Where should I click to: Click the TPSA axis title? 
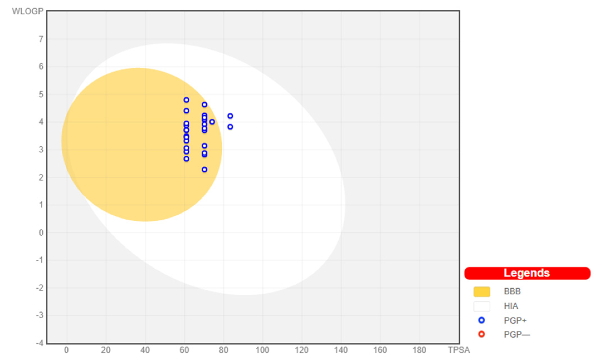pos(458,350)
